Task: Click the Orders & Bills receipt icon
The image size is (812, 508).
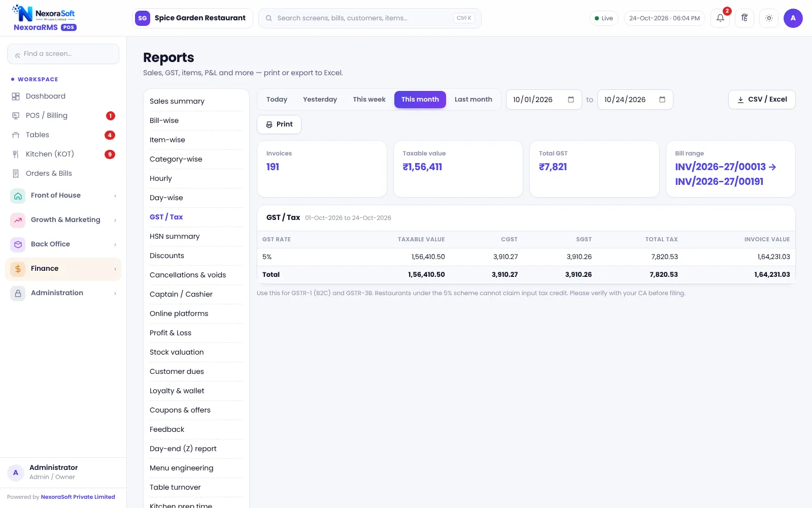Action: 16,174
